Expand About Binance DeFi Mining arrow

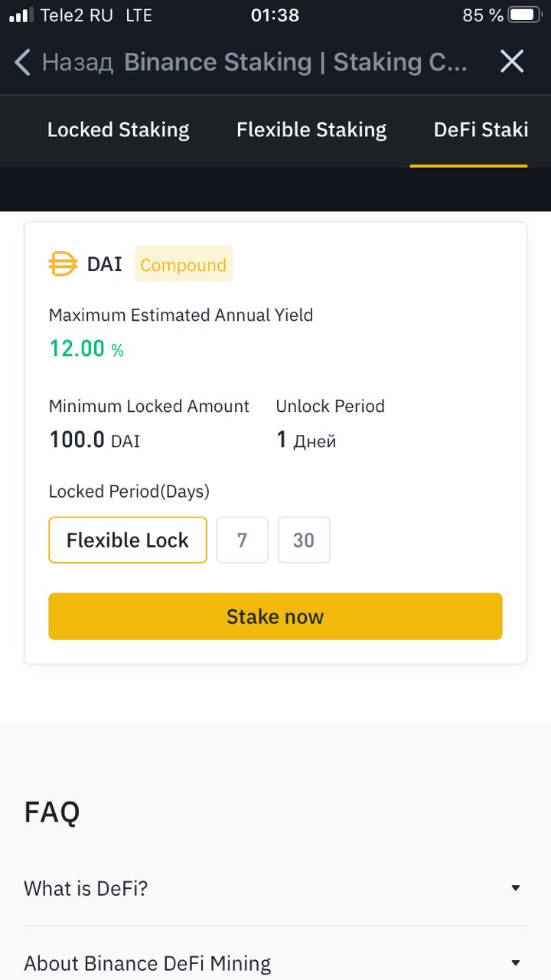[516, 963]
